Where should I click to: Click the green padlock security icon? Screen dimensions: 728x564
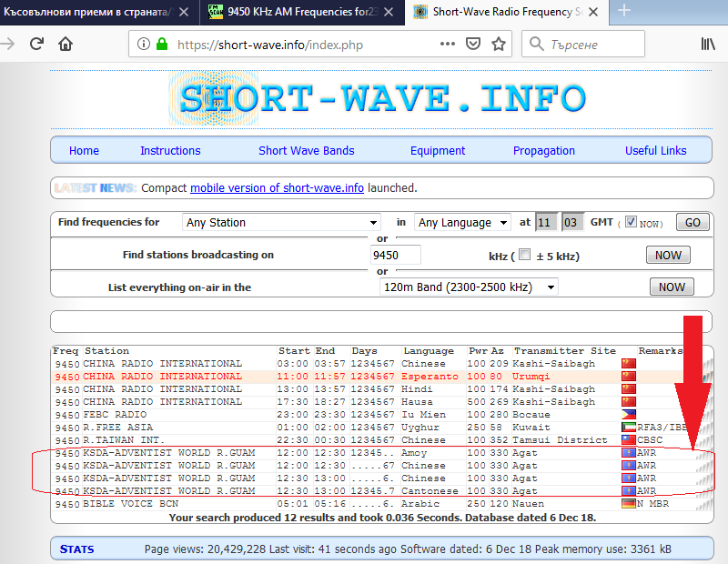(162, 44)
